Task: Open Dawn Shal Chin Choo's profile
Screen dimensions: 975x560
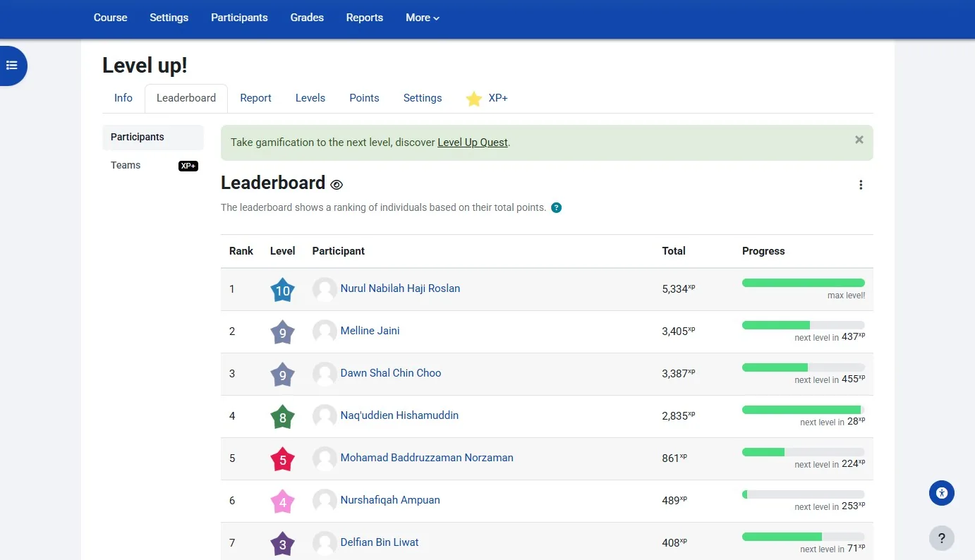Action: click(391, 373)
